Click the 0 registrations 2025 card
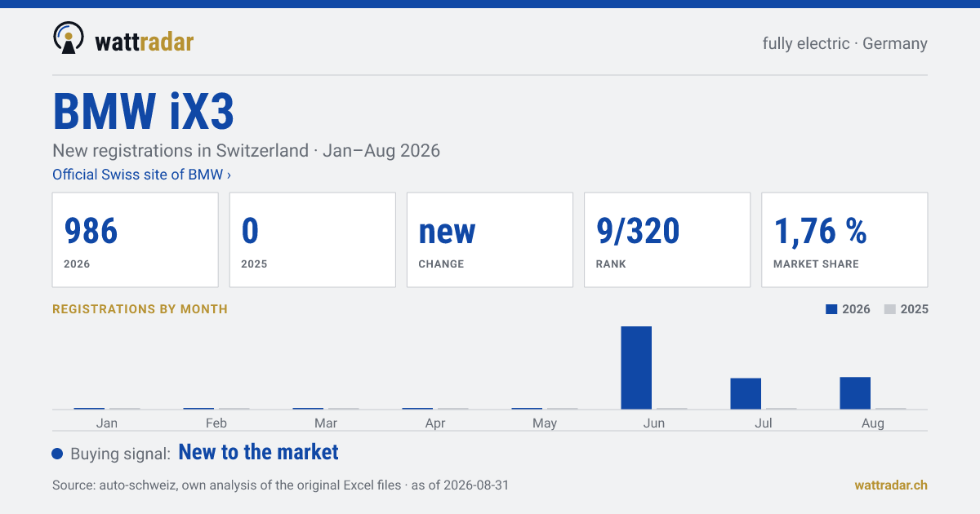The width and height of the screenshot is (980, 514). [313, 240]
